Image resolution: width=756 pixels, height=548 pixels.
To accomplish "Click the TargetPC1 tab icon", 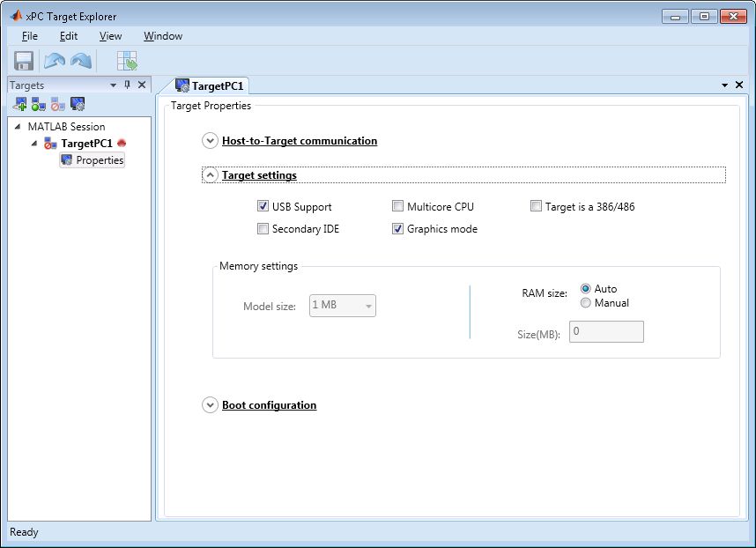I will tap(182, 85).
